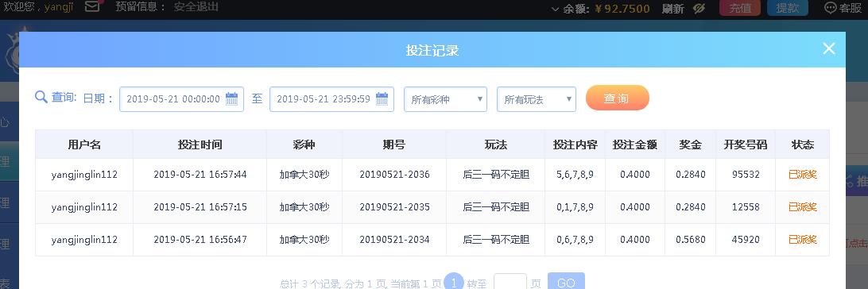Click the 投注时间 column header
The height and width of the screenshot is (289, 868).
pos(200,144)
